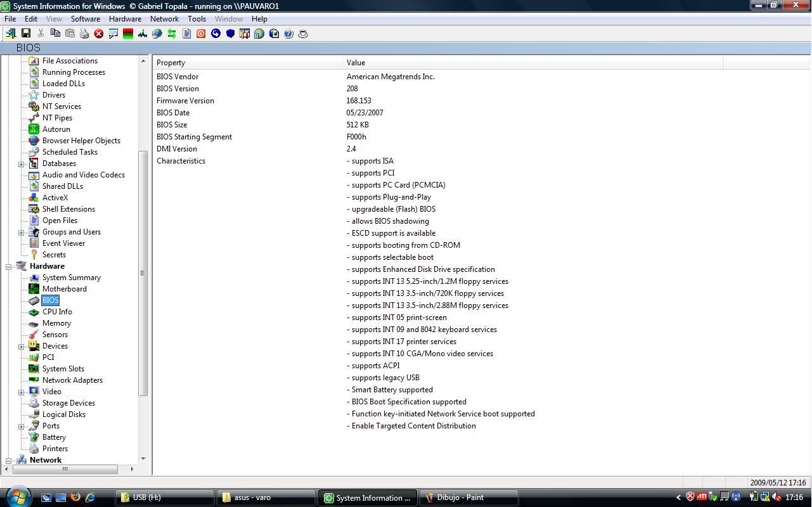Click the Copy toolbar icon
Image resolution: width=812 pixels, height=507 pixels.
point(55,34)
